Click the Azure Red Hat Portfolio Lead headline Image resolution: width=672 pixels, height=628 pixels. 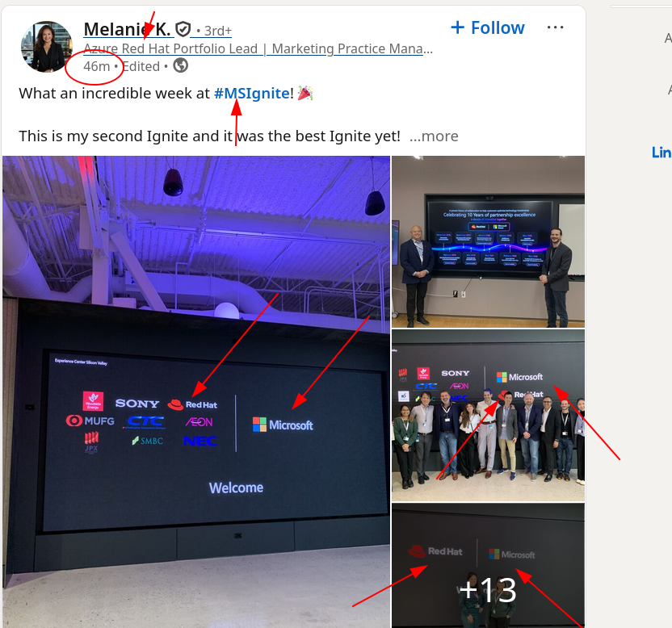click(x=258, y=48)
